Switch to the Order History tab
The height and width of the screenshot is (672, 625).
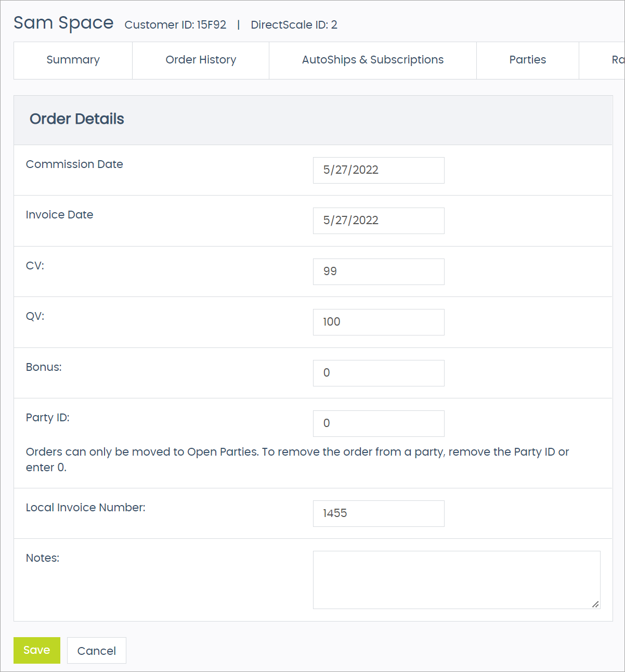(x=201, y=60)
